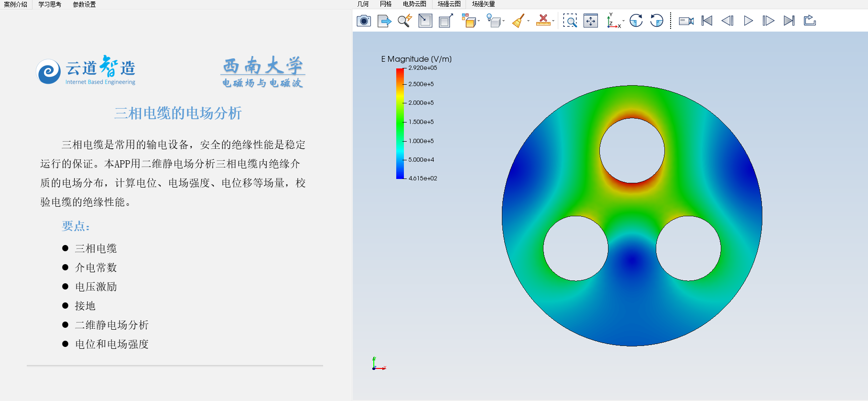Click the lower-left conductor hole in plot

point(575,248)
